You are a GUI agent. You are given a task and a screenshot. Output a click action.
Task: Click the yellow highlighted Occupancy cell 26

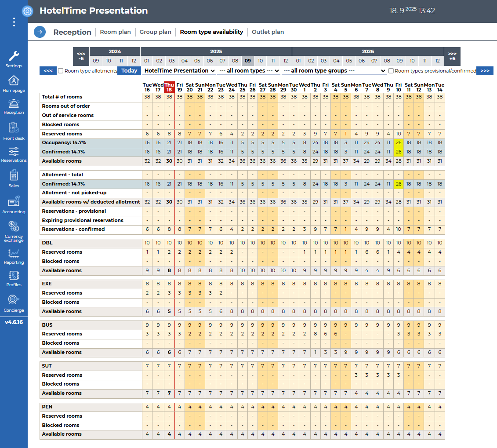(399, 143)
